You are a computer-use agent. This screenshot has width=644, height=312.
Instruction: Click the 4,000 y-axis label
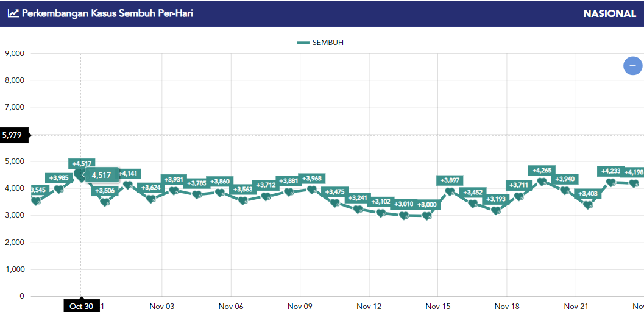click(15, 188)
